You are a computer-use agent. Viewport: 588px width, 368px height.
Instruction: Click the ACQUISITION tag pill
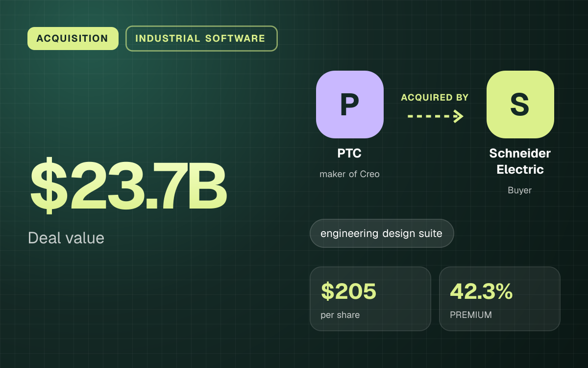pos(73,38)
